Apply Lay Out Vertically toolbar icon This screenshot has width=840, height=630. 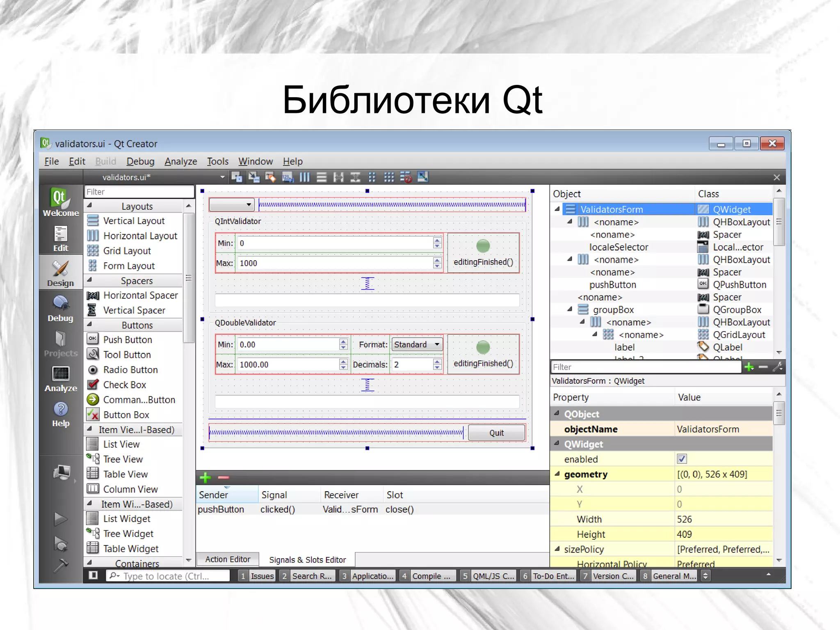[322, 177]
